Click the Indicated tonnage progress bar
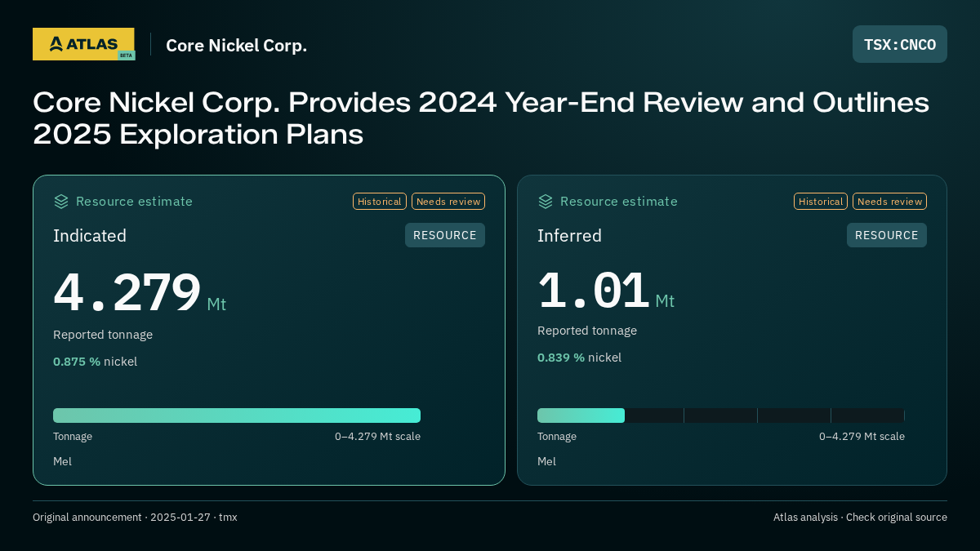The width and height of the screenshot is (980, 551). (237, 415)
